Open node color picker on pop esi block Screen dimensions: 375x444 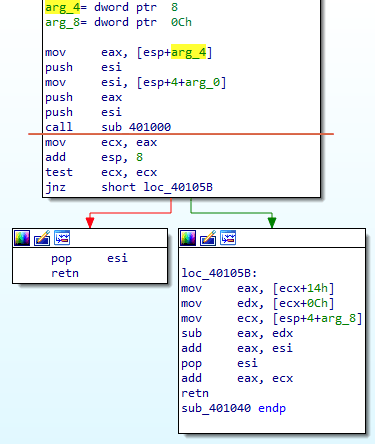pyautogui.click(x=22, y=238)
